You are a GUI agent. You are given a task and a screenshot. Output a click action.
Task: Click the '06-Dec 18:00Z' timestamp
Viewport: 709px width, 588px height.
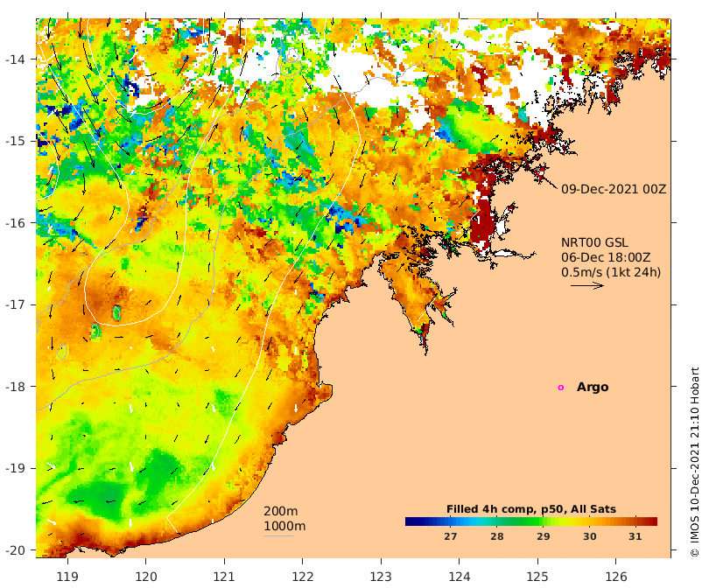click(x=606, y=257)
